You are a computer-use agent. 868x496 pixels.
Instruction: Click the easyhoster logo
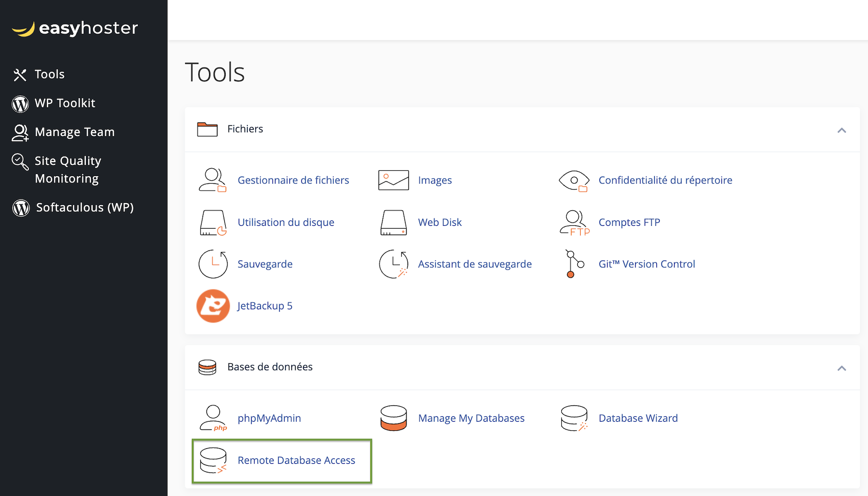click(x=75, y=28)
